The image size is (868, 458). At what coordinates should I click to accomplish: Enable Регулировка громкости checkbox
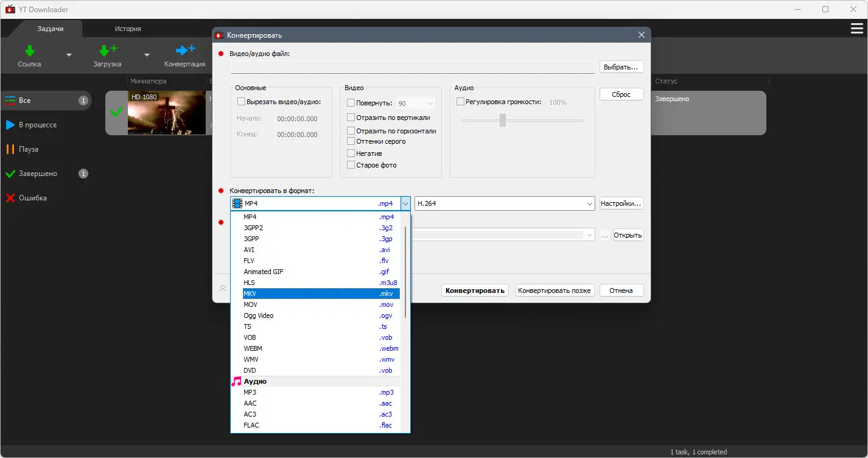click(x=460, y=102)
